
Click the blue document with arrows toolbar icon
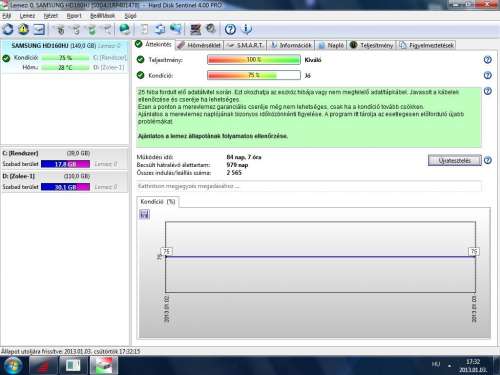tap(160, 29)
